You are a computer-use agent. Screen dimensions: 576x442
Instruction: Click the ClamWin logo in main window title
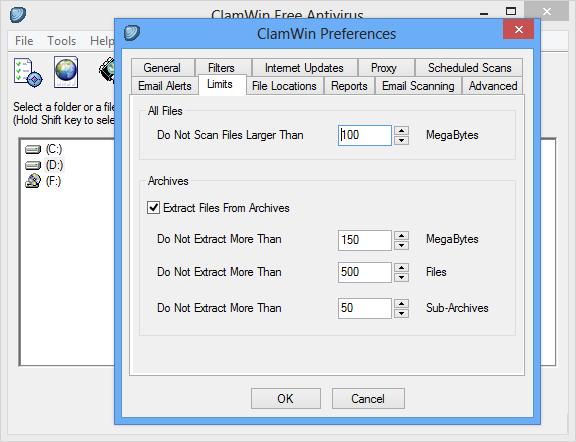(18, 15)
